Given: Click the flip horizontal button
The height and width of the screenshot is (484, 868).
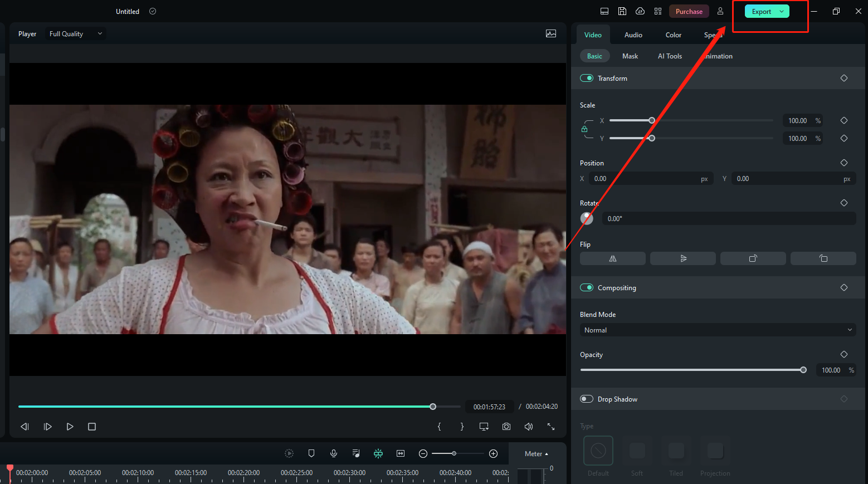Looking at the screenshot, I should pos(612,258).
